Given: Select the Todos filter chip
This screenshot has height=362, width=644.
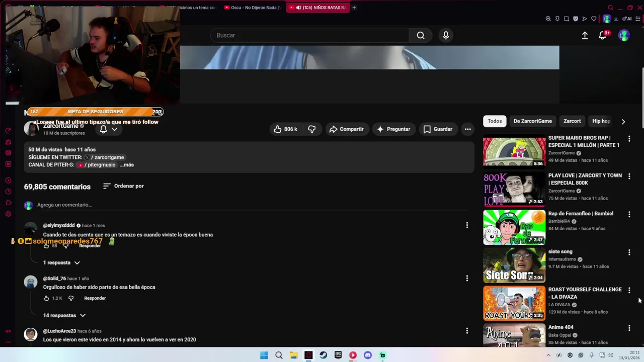Looking at the screenshot, I should pos(495,121).
